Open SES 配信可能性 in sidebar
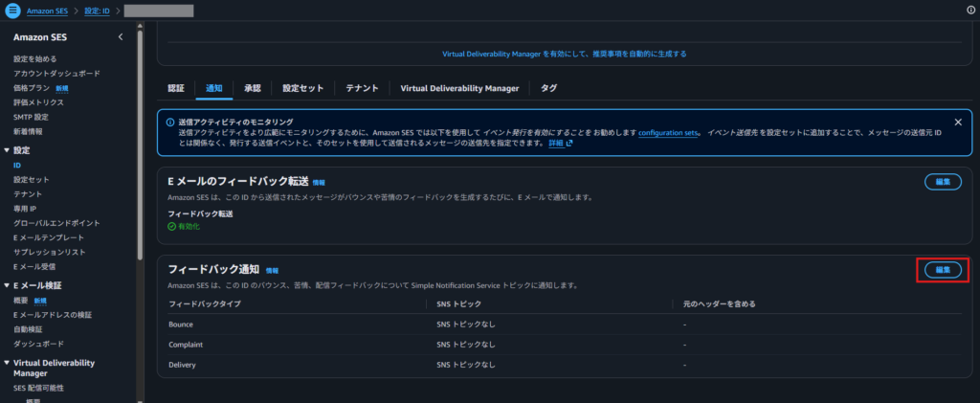Screen dimensions: 980x403 point(38,388)
